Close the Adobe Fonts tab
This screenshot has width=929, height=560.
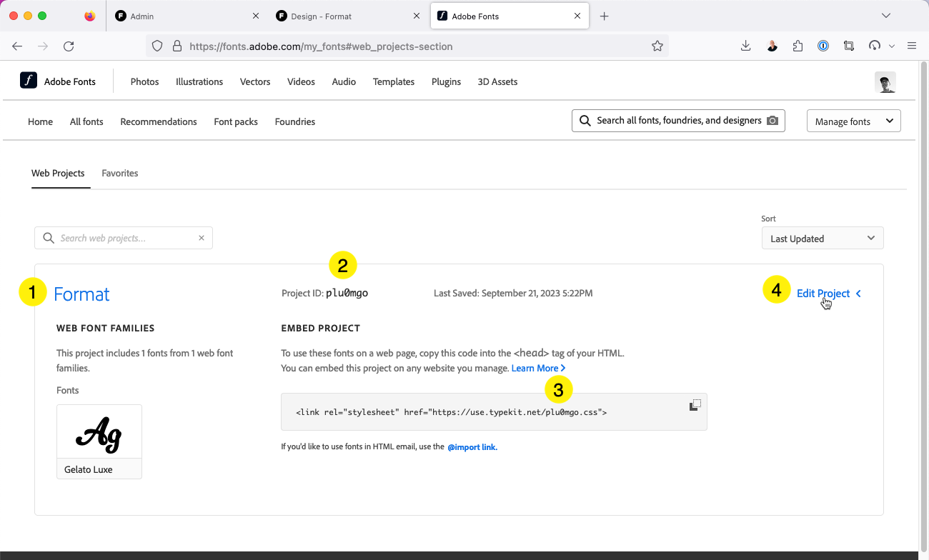pyautogui.click(x=577, y=16)
